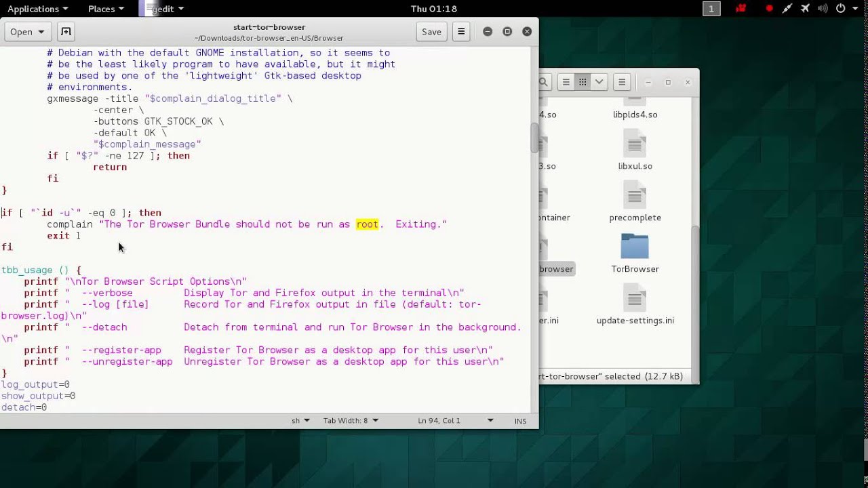This screenshot has width=868, height=488.
Task: Save the start-tor-browser file
Action: point(431,32)
